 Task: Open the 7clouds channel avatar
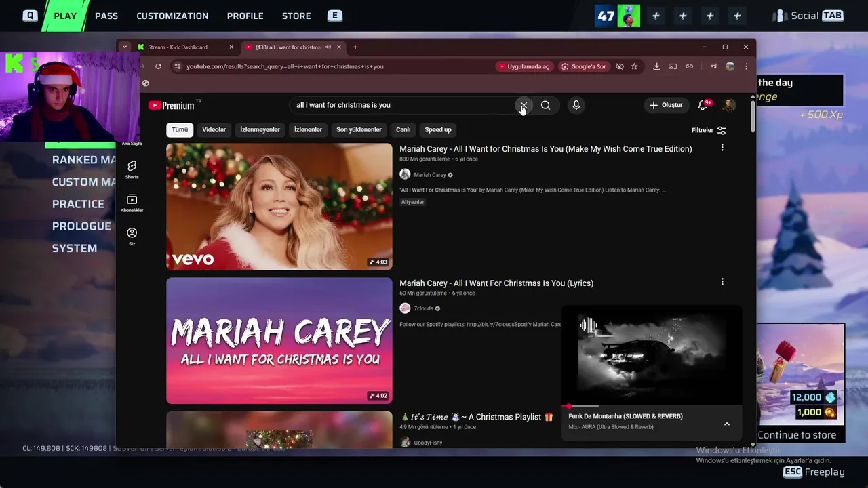405,308
